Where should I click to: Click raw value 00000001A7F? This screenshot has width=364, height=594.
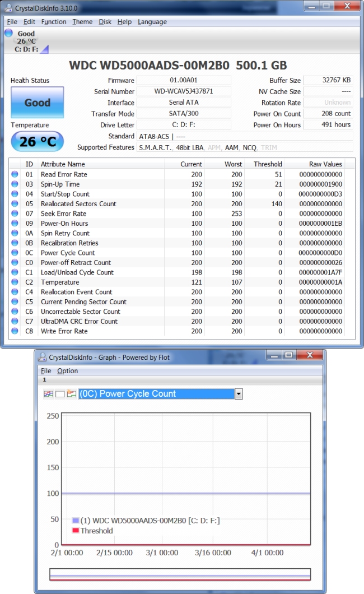coord(320,272)
